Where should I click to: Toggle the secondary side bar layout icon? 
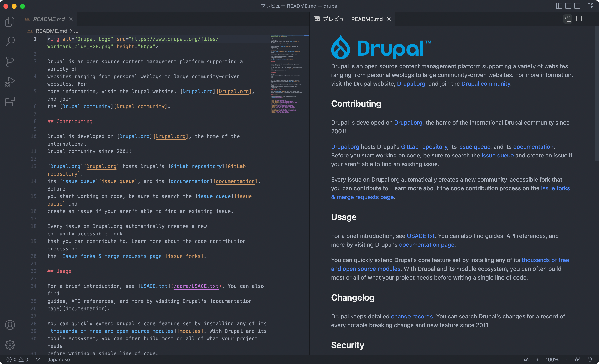coord(577,6)
